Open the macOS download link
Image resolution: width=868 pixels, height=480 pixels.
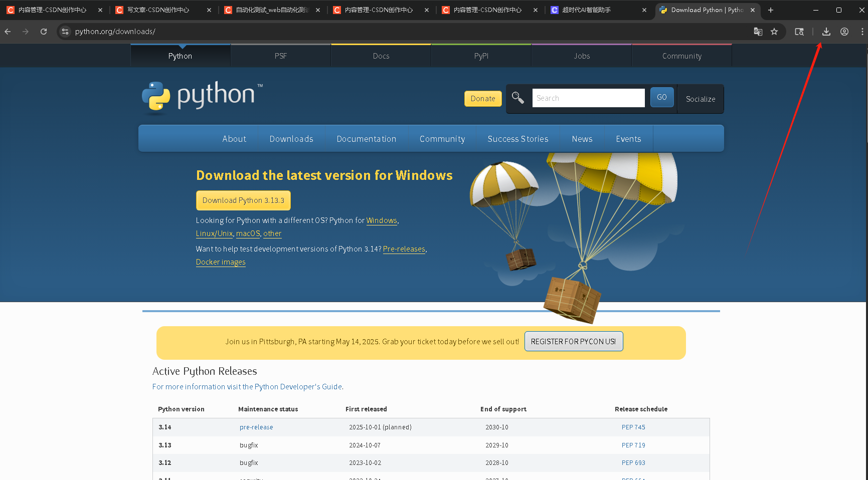pyautogui.click(x=248, y=233)
